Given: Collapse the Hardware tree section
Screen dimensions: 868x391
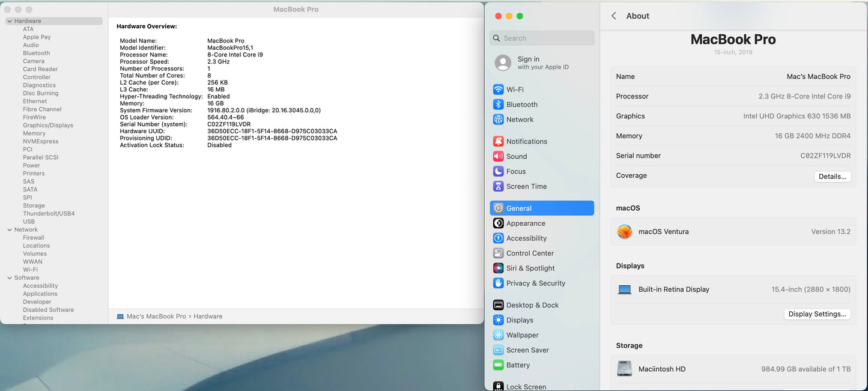Looking at the screenshot, I should pyautogui.click(x=10, y=21).
